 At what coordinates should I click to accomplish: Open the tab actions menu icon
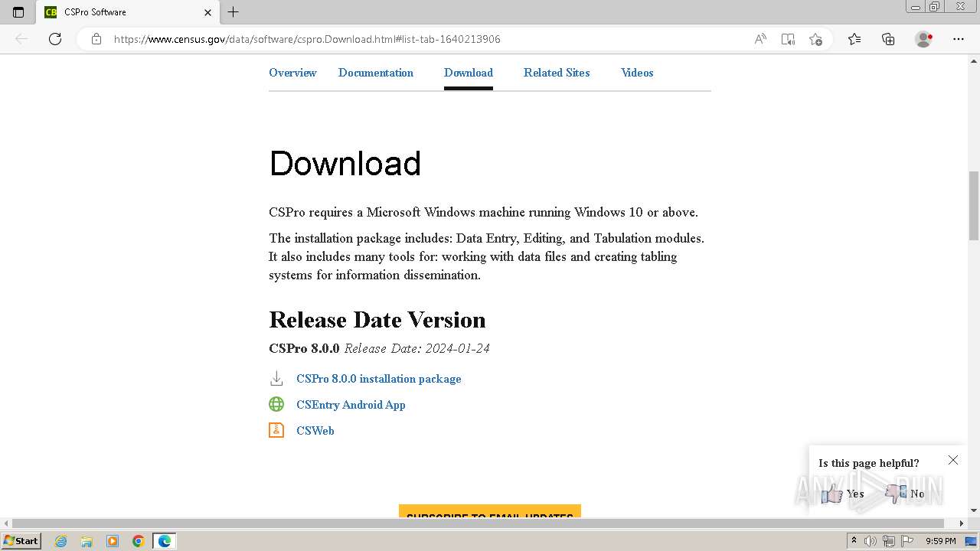18,12
